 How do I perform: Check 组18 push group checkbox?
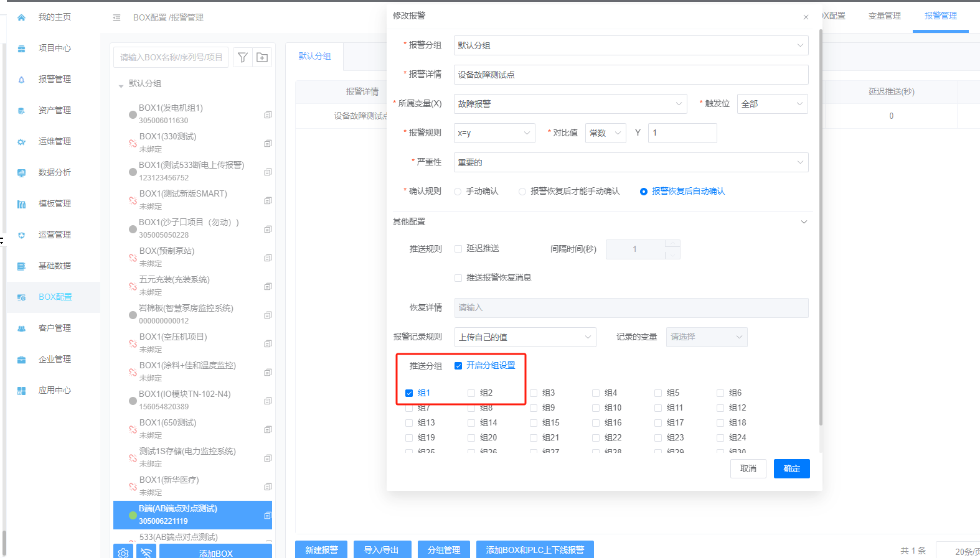tap(720, 423)
